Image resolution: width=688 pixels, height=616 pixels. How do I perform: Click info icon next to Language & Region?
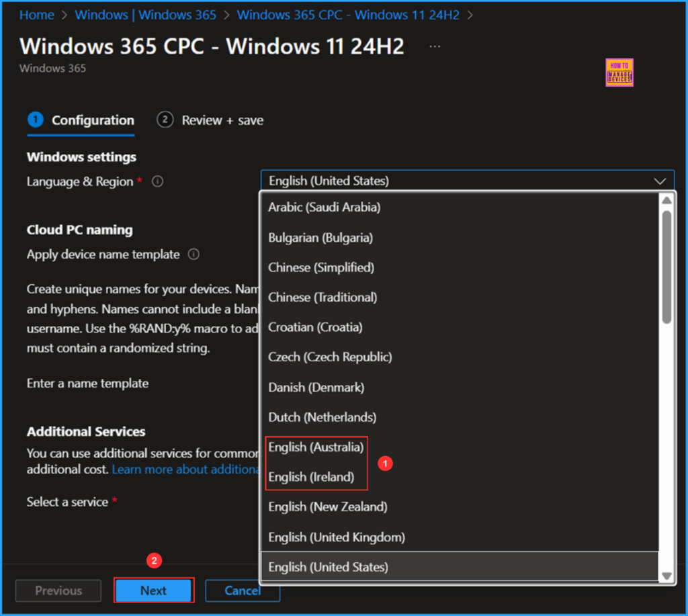(157, 181)
